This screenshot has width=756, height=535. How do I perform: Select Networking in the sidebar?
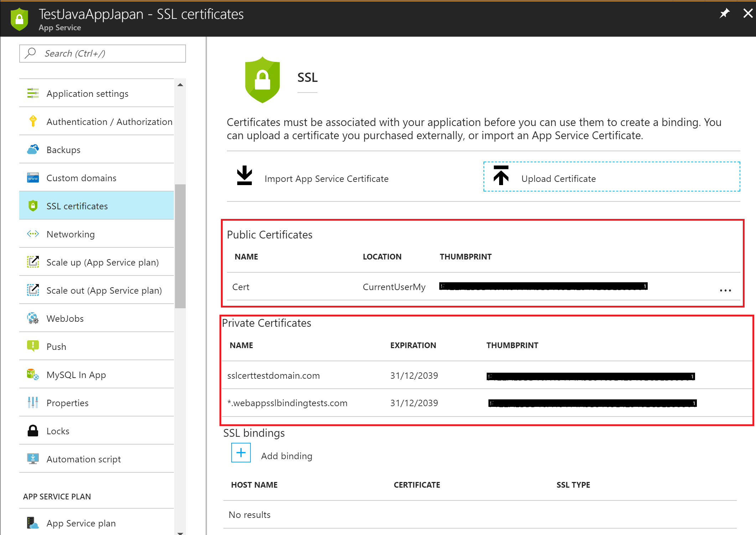point(71,234)
